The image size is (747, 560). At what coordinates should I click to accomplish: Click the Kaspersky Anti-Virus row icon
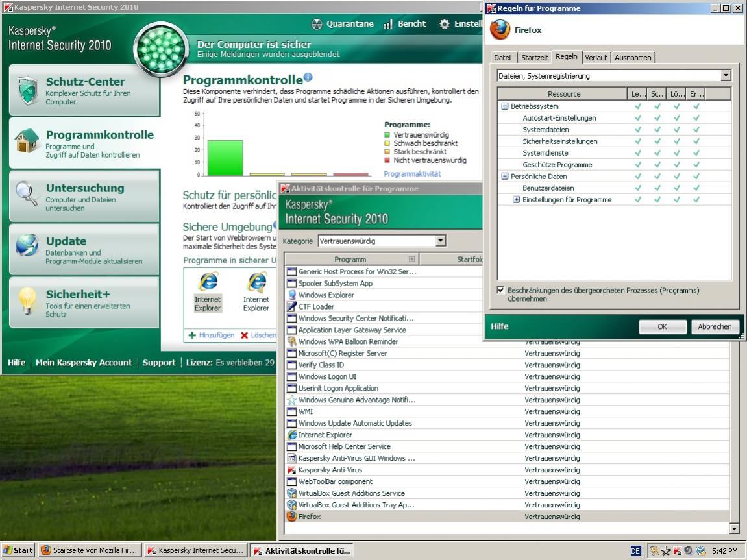coord(291,470)
